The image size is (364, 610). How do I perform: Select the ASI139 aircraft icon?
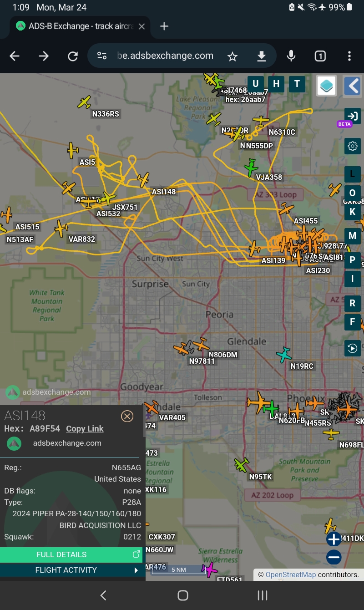pos(254,249)
